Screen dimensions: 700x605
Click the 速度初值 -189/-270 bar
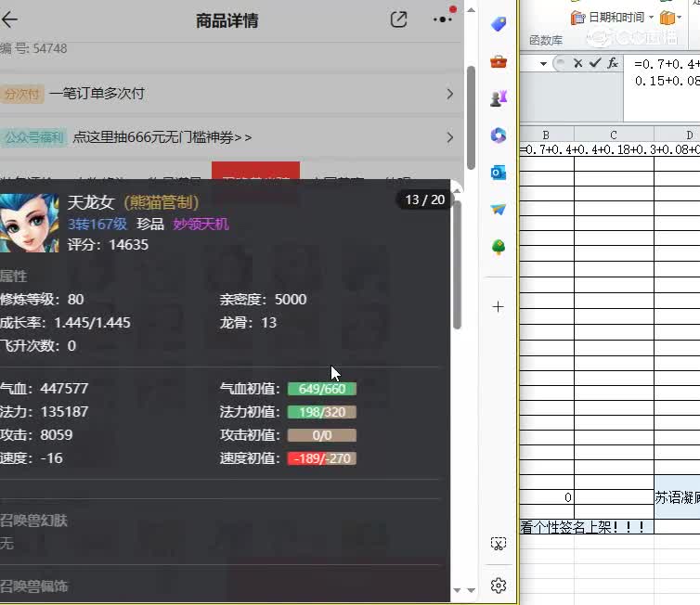coord(322,458)
